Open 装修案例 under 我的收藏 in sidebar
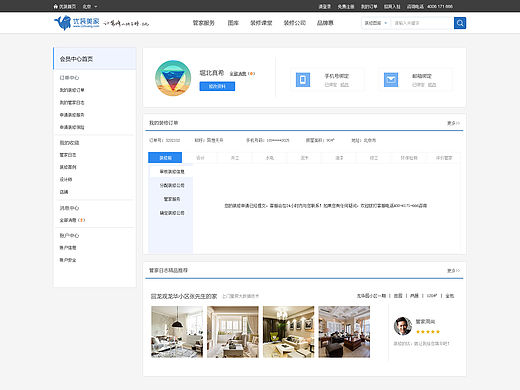 (x=68, y=167)
